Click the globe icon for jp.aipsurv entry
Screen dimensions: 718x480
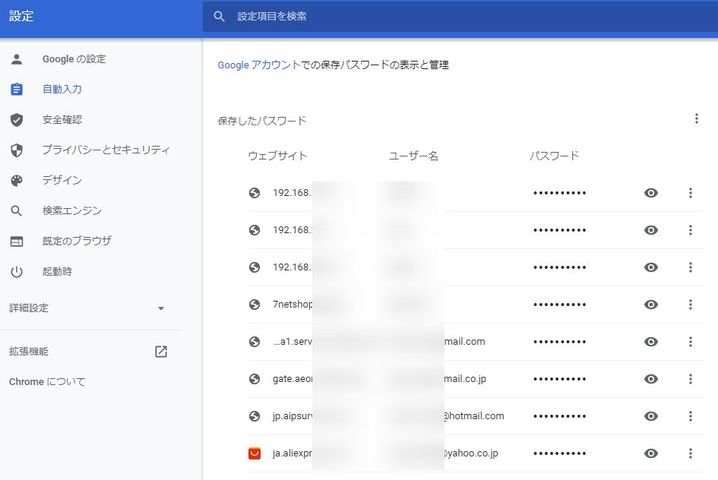click(254, 416)
